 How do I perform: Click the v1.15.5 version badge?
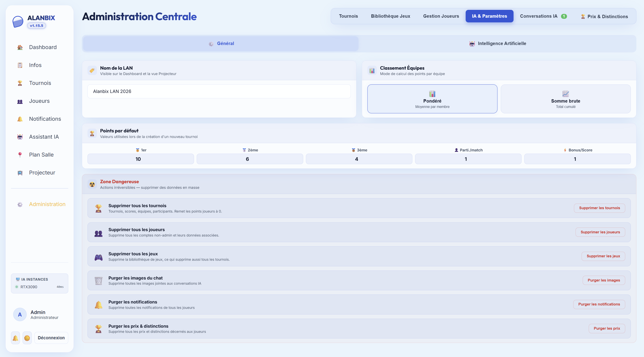36,26
